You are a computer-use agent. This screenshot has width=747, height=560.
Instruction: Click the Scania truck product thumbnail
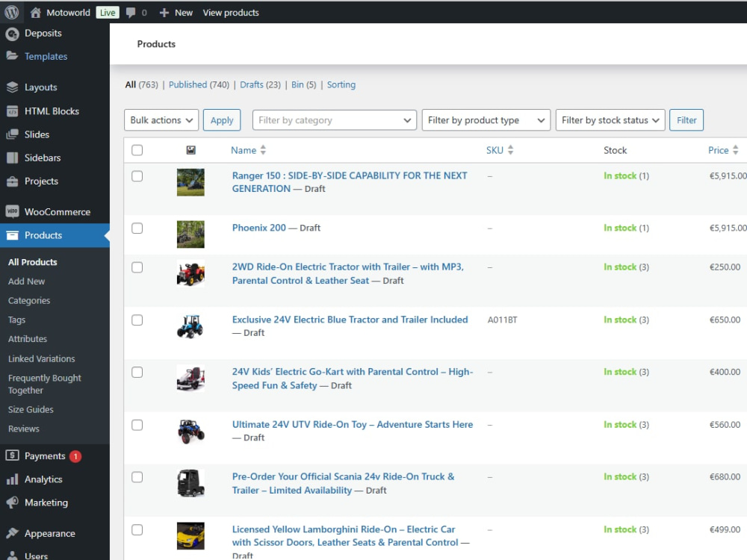point(190,483)
